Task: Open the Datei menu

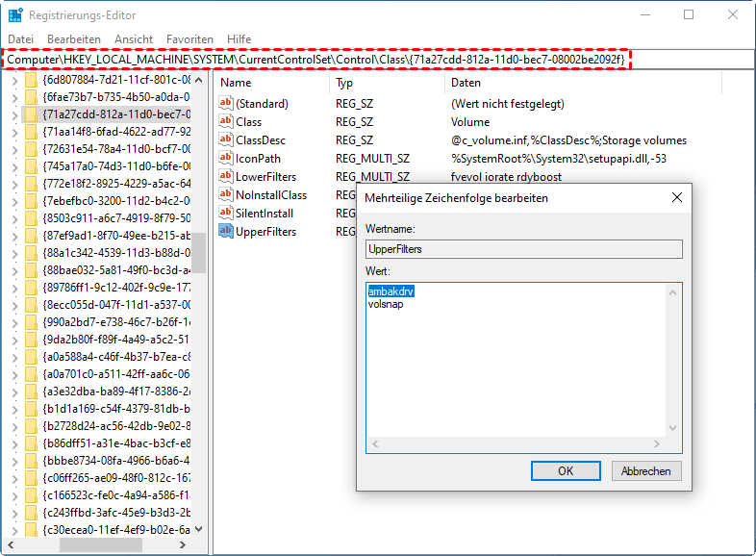Action: (21, 39)
